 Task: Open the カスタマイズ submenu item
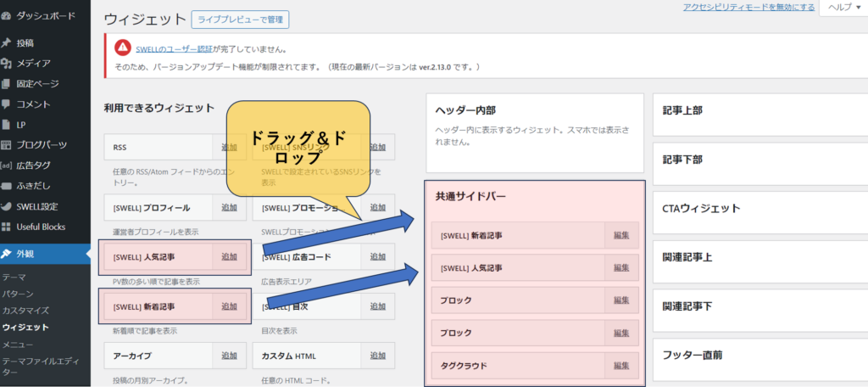25,311
